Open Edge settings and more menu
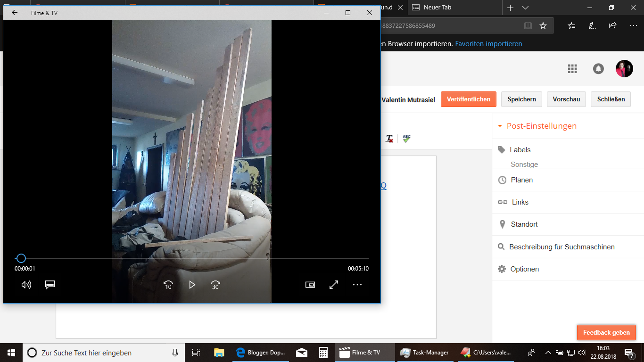The width and height of the screenshot is (644, 362). point(633,25)
